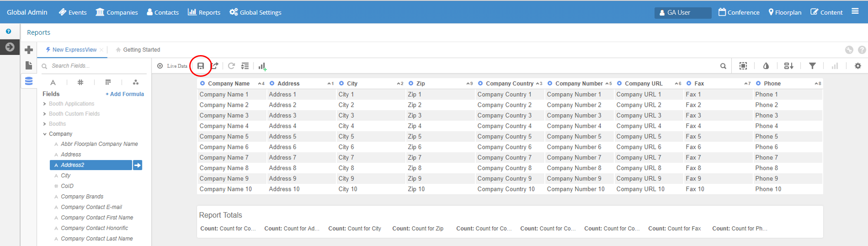The height and width of the screenshot is (246, 868).
Task: Click the add chart icon
Action: pyautogui.click(x=262, y=66)
